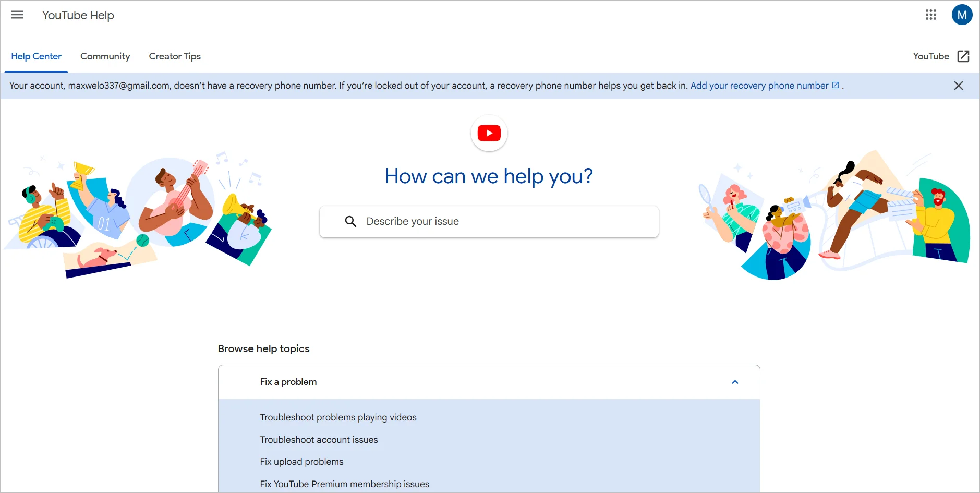Collapse the Fix a problem section
Viewport: 980px width, 493px height.
[735, 382]
